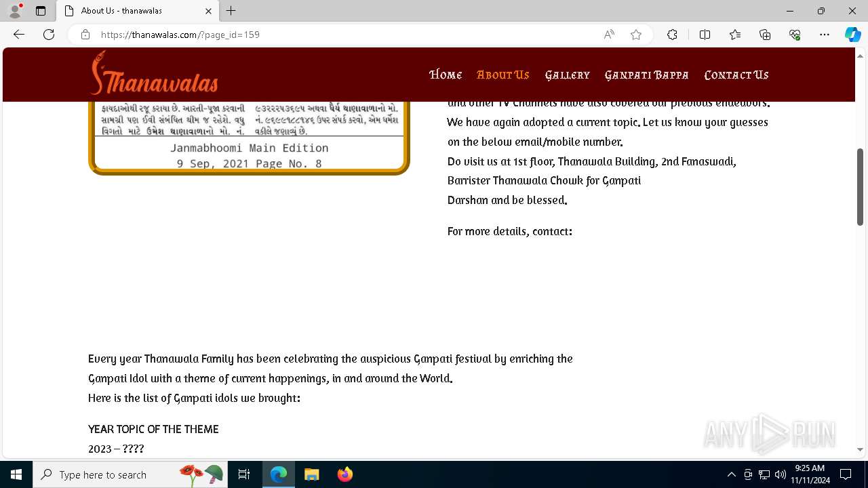Open the Gallery menu item
868x488 pixels.
[568, 75]
